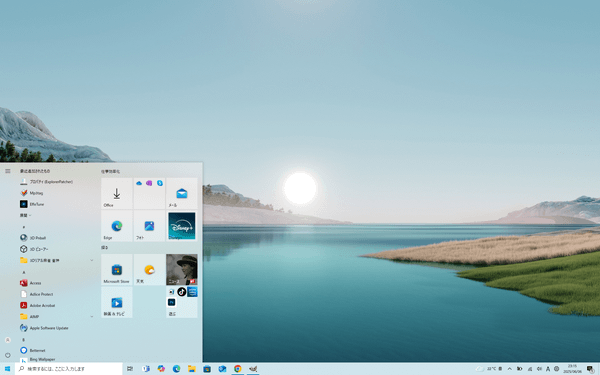Open the weather widget in taskbar

pyautogui.click(x=489, y=369)
